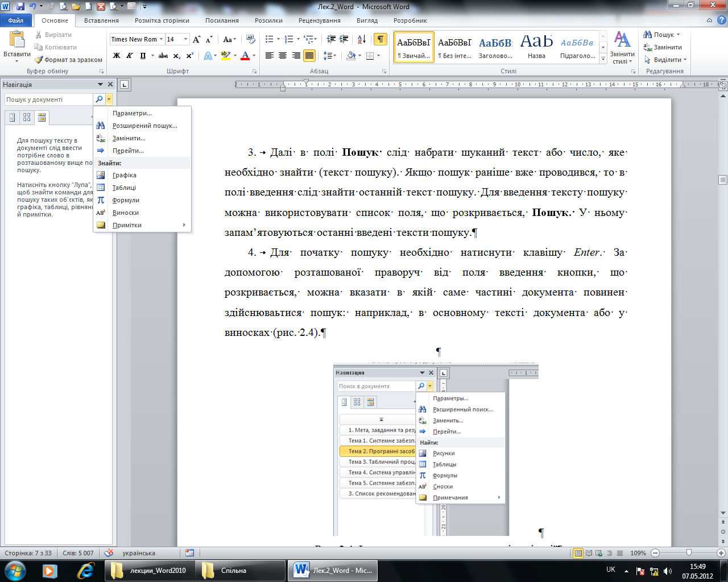Toggle show paragraph marks button
Screen dimensions: 728x582
click(x=380, y=39)
